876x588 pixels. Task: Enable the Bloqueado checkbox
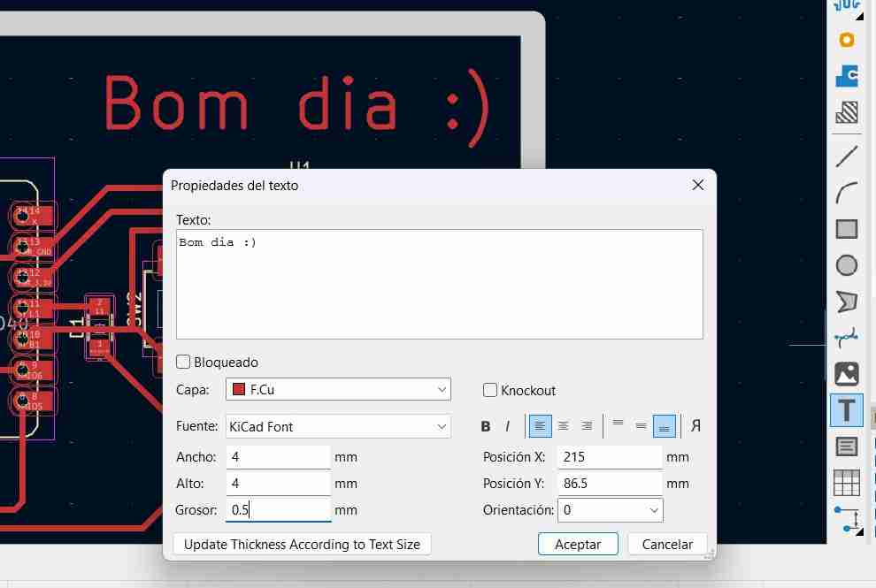tap(183, 362)
